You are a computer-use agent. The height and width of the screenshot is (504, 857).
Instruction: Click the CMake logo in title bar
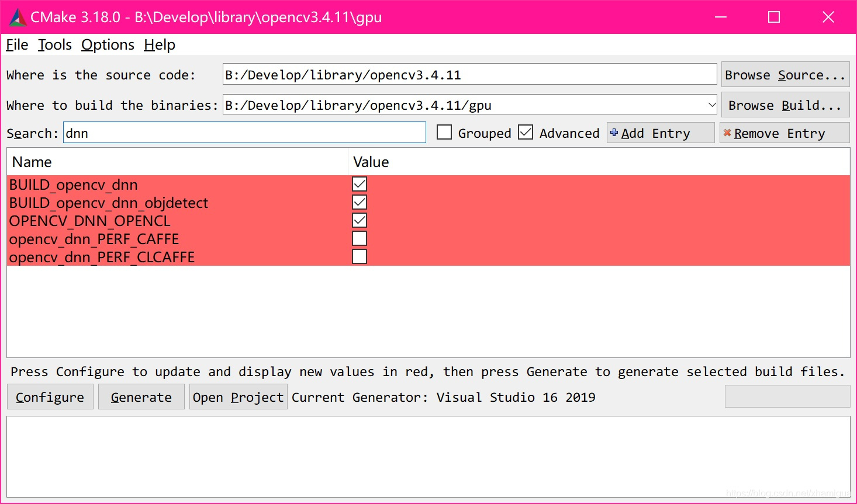click(18, 18)
